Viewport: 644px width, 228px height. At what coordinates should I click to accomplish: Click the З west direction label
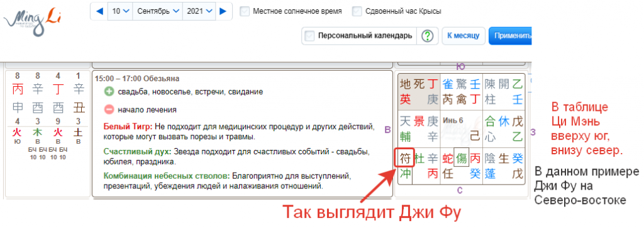533,132
